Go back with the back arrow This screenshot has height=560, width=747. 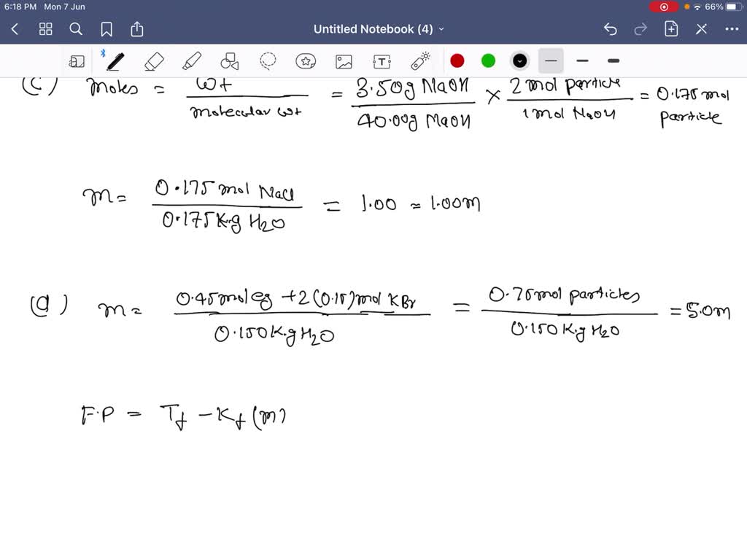[15, 29]
